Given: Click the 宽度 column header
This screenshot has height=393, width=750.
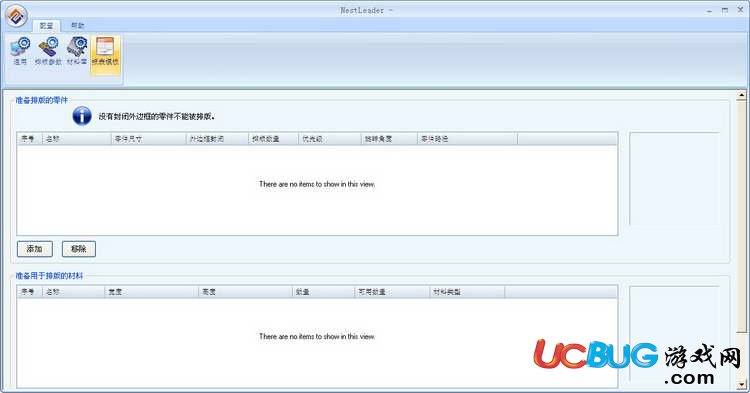Looking at the screenshot, I should [152, 292].
